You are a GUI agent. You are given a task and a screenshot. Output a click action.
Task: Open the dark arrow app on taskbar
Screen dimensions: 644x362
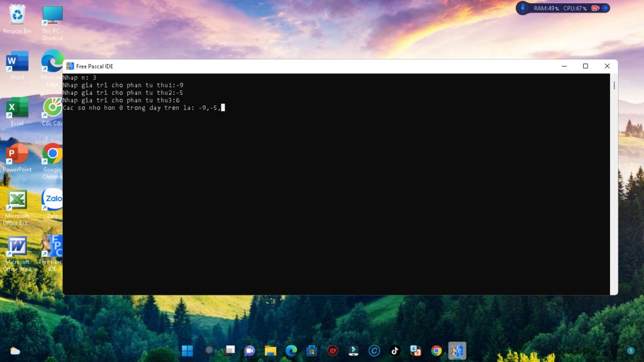click(x=353, y=351)
